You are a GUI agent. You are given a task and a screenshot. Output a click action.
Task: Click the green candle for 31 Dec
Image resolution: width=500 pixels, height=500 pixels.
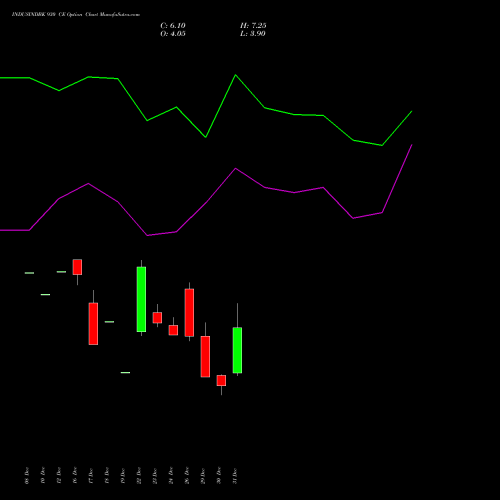click(237, 350)
